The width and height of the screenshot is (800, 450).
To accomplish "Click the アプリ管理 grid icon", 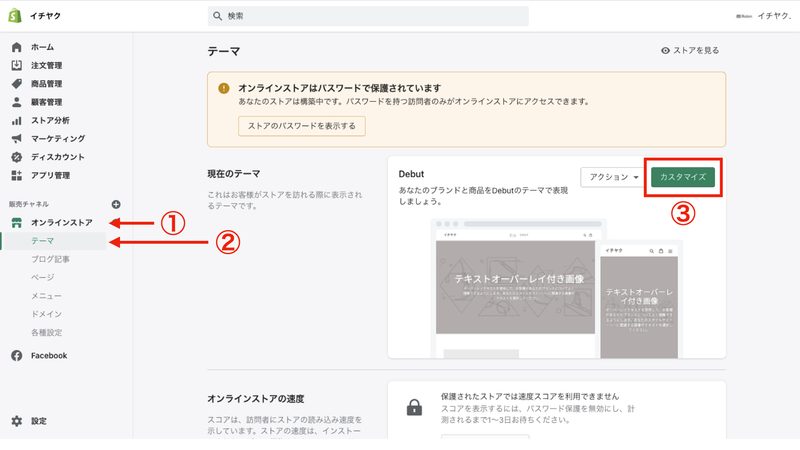I will click(16, 176).
